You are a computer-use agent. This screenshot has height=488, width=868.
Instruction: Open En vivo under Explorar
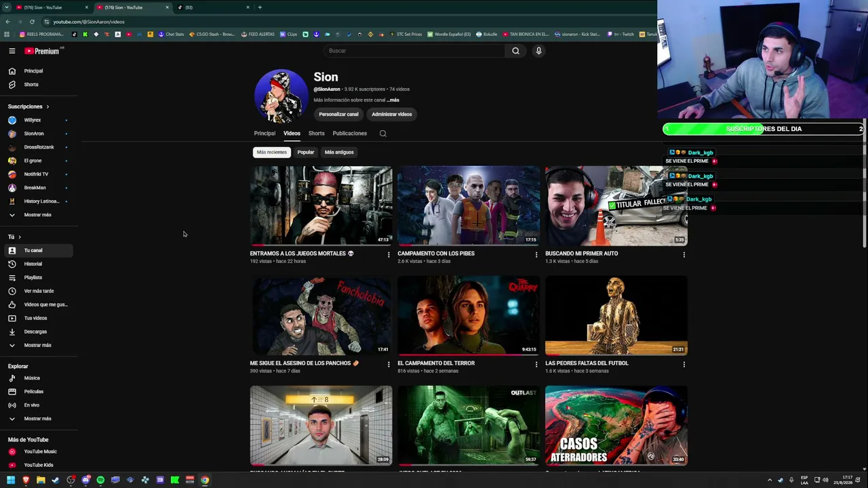tap(38, 405)
